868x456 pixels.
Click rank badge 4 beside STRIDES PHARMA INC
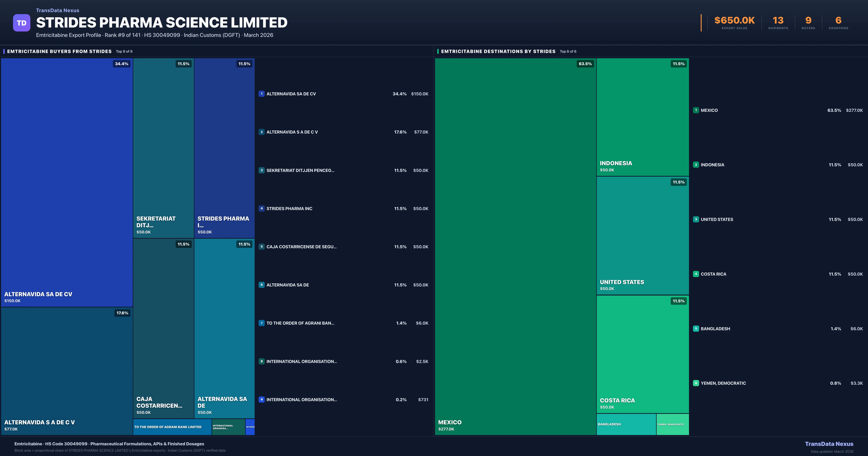click(x=261, y=208)
